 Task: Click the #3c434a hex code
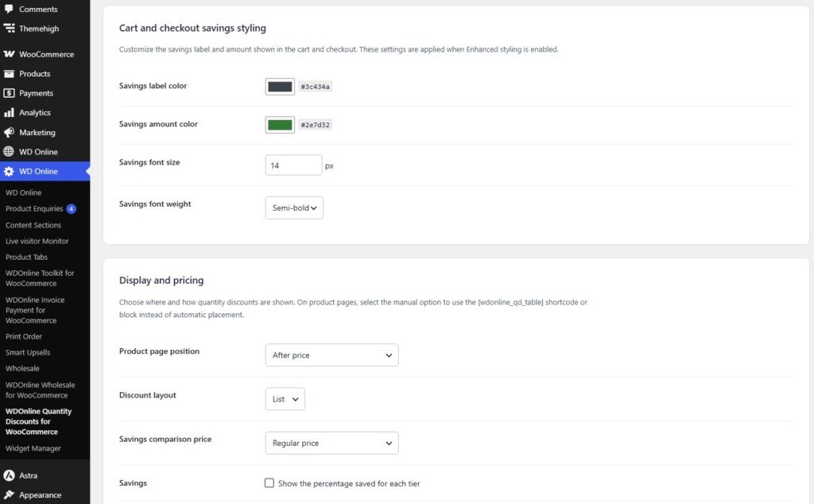point(315,87)
